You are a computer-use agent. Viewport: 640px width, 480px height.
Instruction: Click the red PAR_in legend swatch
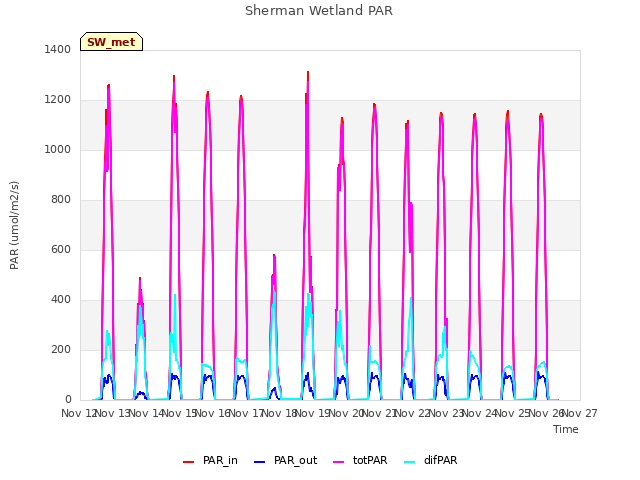(189, 462)
